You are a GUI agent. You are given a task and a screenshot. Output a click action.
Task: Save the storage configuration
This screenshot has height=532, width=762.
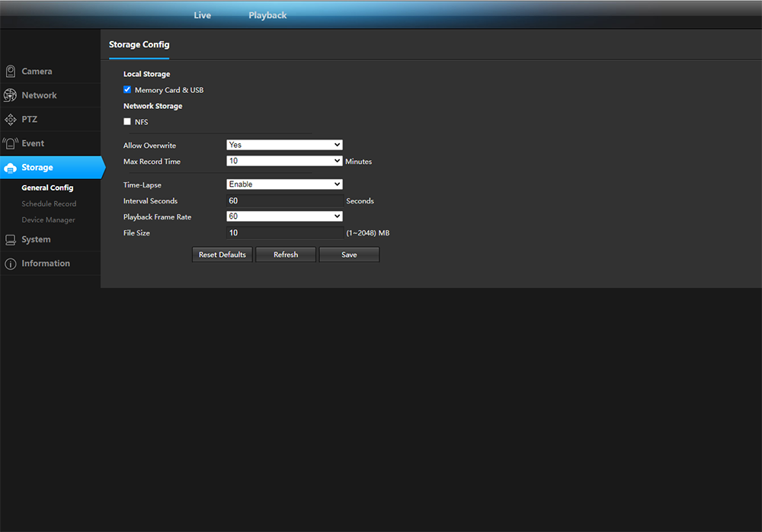click(349, 255)
